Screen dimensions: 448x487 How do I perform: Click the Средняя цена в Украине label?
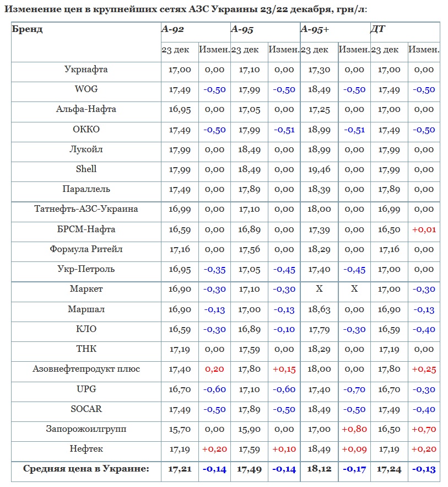(x=86, y=469)
